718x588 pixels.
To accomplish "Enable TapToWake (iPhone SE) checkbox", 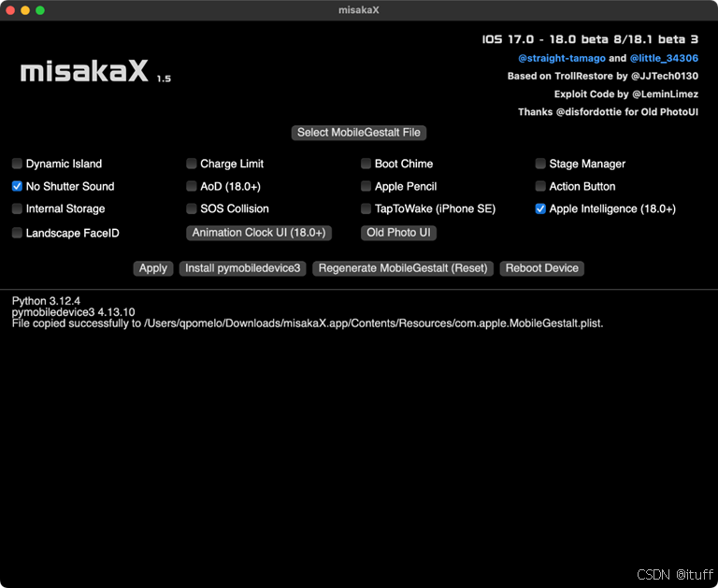I will coord(366,208).
